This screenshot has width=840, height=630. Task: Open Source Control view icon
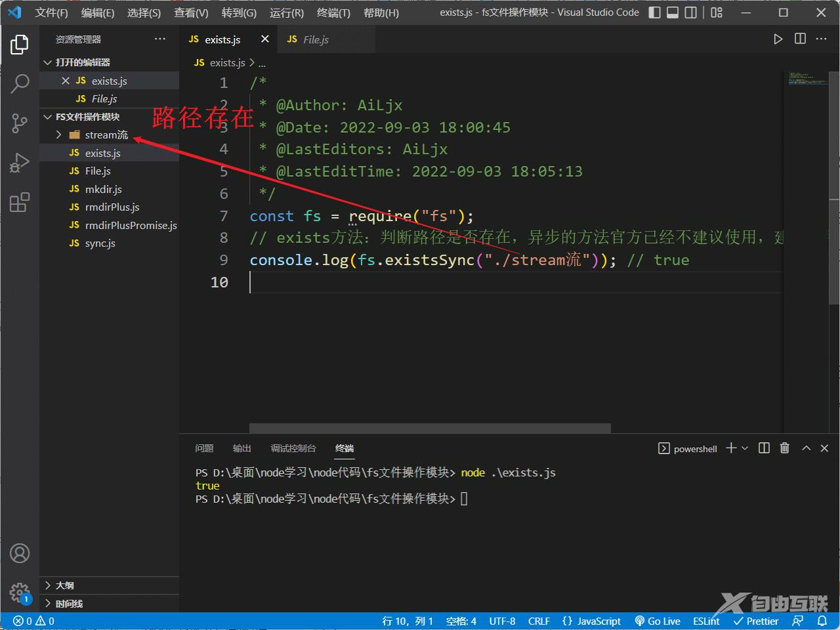(x=20, y=123)
